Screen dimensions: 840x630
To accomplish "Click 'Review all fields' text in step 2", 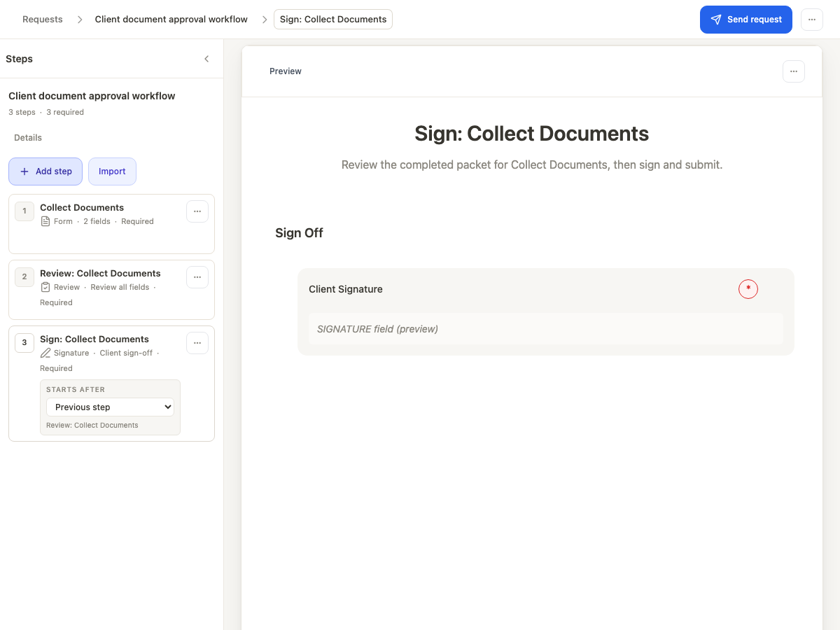I will click(120, 287).
